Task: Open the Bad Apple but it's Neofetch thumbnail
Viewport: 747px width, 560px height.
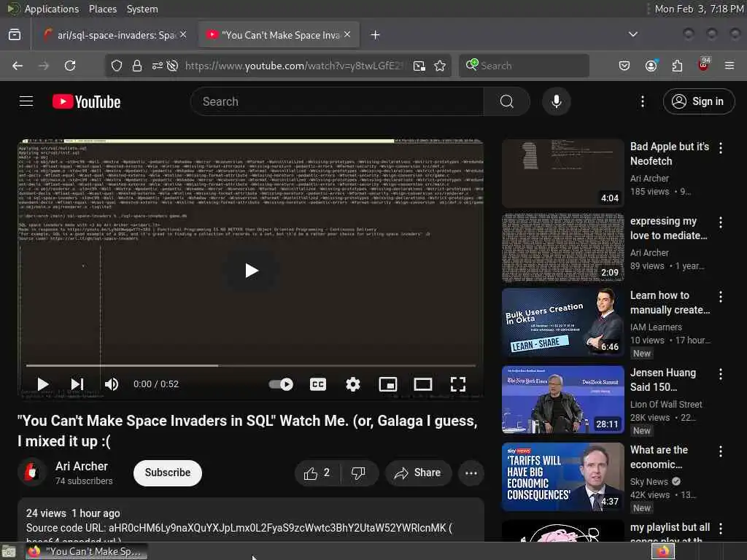Action: 562,173
